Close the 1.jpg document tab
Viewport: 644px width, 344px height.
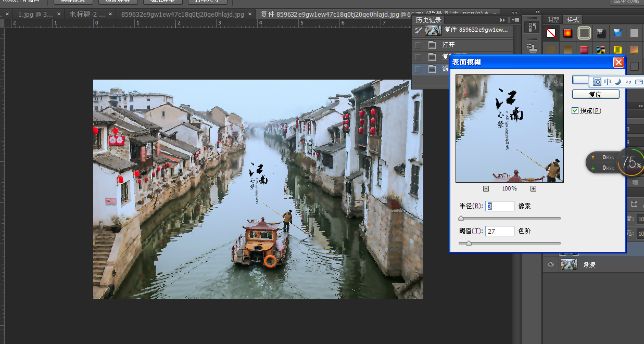tap(58, 14)
